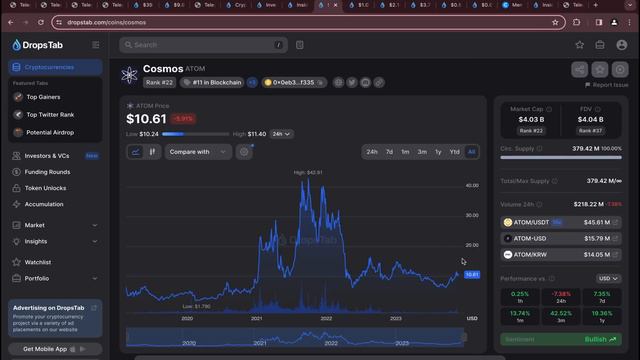Switch to candlestick chart view

[152, 152]
